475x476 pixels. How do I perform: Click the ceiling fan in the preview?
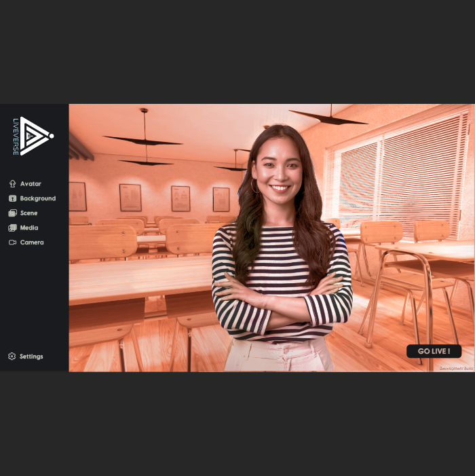pos(143,139)
